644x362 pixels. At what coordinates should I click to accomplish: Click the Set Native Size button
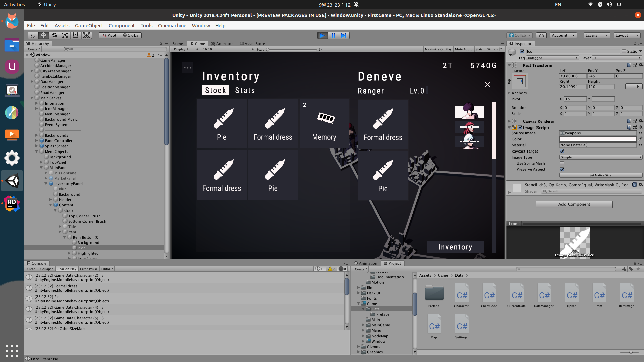(600, 175)
